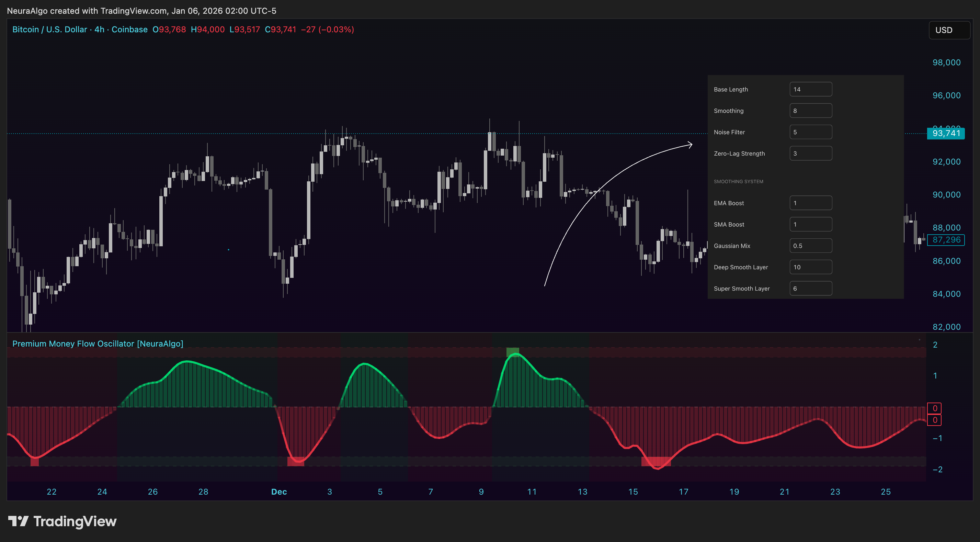Click the SMOOTHING SYSTEM section heading
980x542 pixels.
[738, 182]
